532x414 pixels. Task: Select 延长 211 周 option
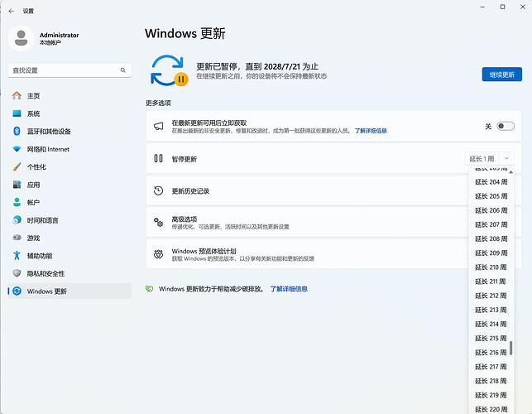491,282
